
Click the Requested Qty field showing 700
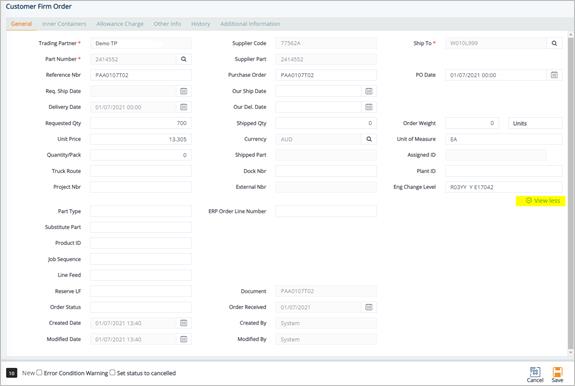[x=141, y=123]
